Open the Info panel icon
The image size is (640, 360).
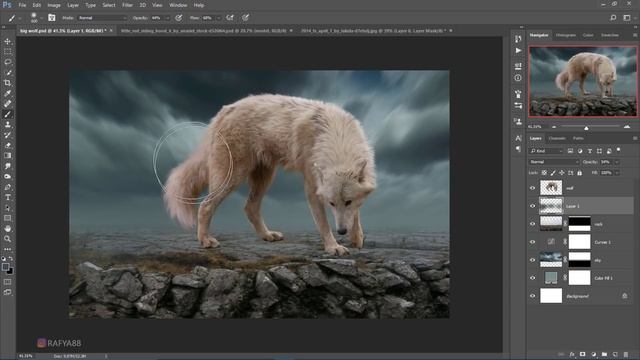tap(518, 78)
